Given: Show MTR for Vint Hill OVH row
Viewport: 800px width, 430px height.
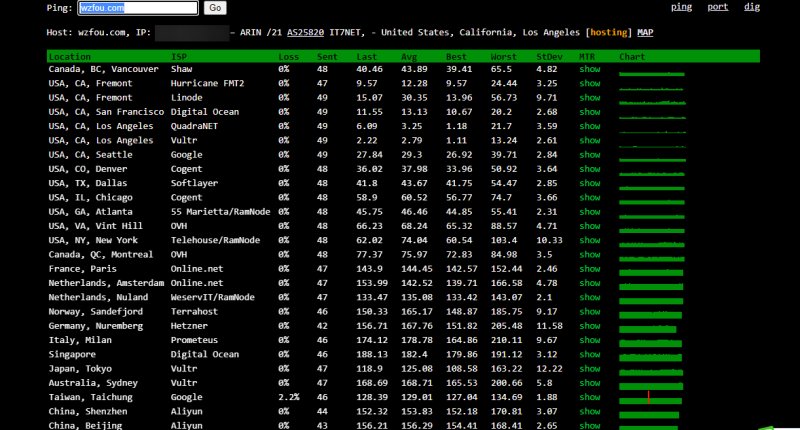Looking at the screenshot, I should click(x=589, y=226).
